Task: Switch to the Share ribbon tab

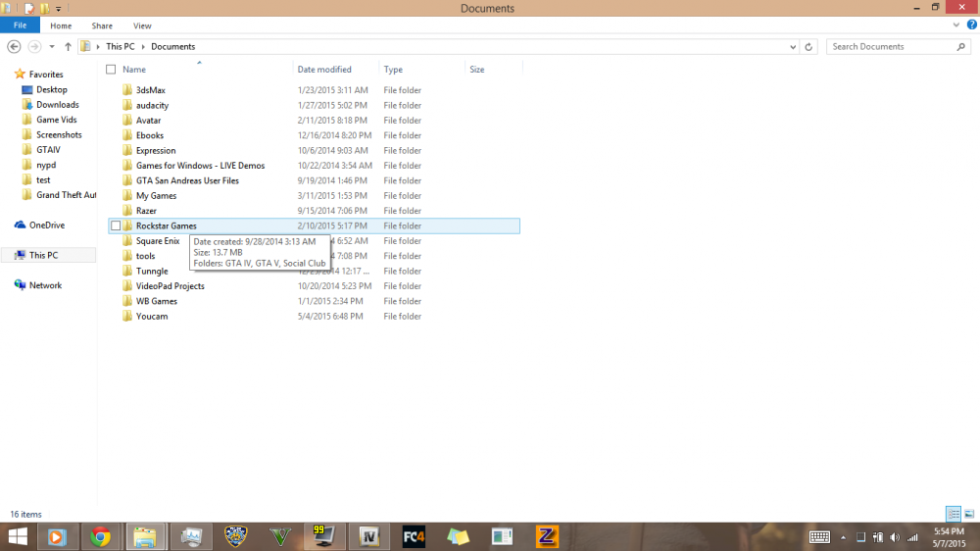Action: [102, 25]
